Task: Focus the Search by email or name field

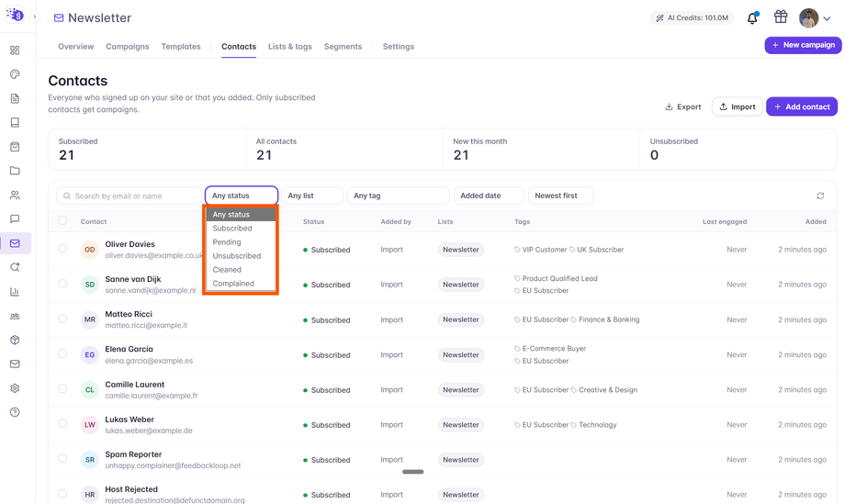Action: tap(129, 196)
